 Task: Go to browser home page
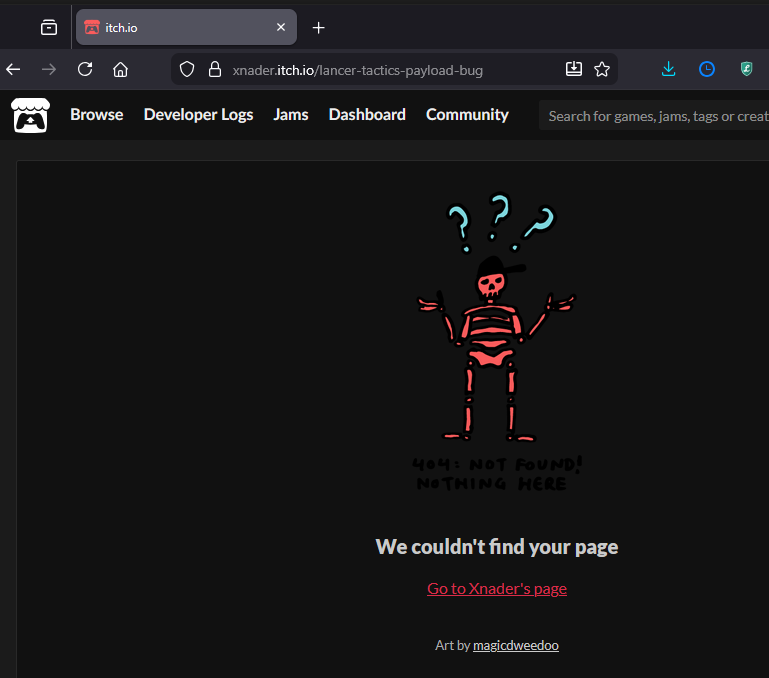point(120,70)
